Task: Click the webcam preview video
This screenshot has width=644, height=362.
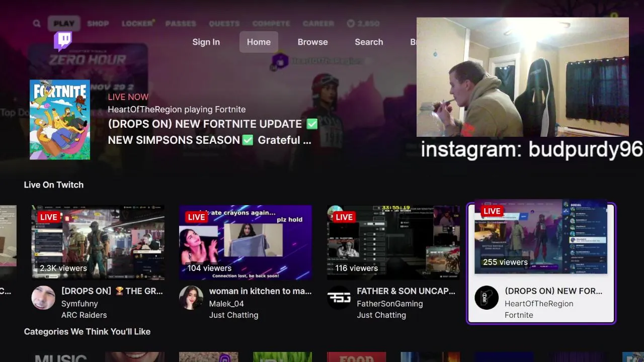Action: click(x=522, y=77)
